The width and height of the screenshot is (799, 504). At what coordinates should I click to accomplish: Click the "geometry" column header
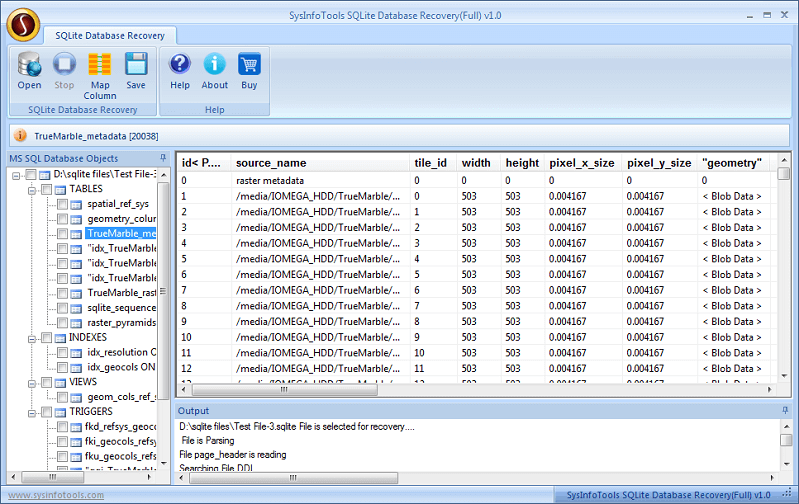tap(734, 163)
